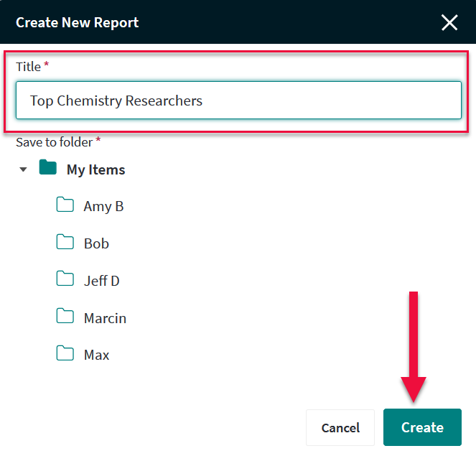The image size is (476, 456).
Task: Click the Marcin folder icon
Action: (x=65, y=316)
